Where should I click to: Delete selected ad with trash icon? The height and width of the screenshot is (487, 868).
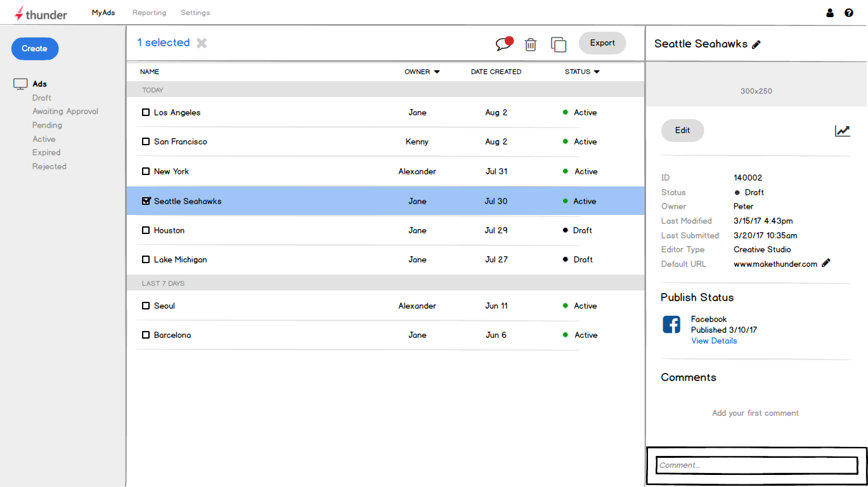pyautogui.click(x=531, y=44)
